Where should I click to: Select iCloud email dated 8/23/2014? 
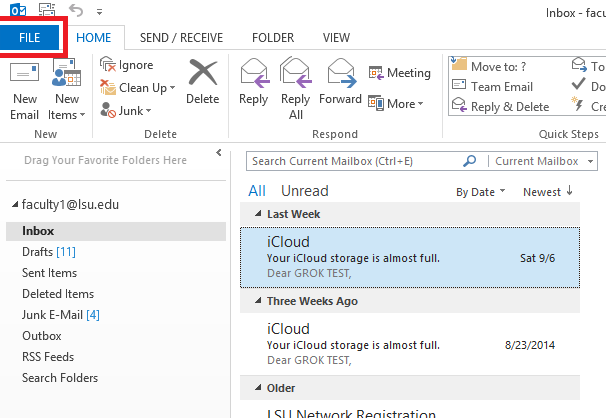(x=410, y=344)
